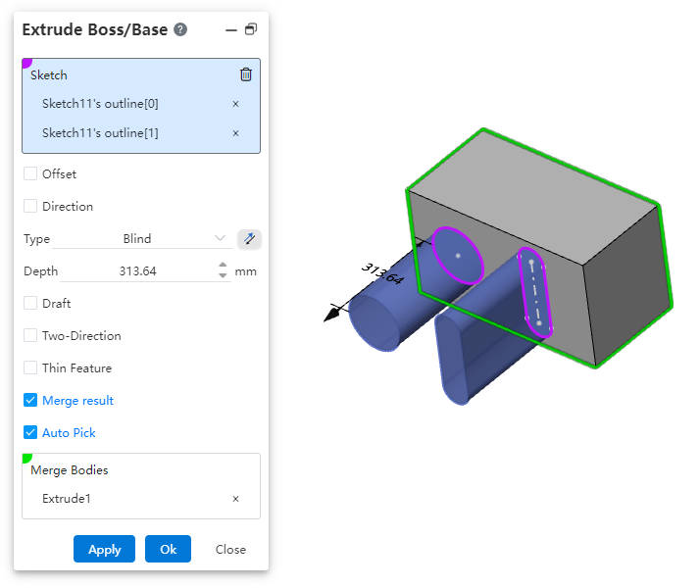This screenshot has width=700, height=588.
Task: Click the gray top face of block
Action: pyautogui.click(x=535, y=196)
